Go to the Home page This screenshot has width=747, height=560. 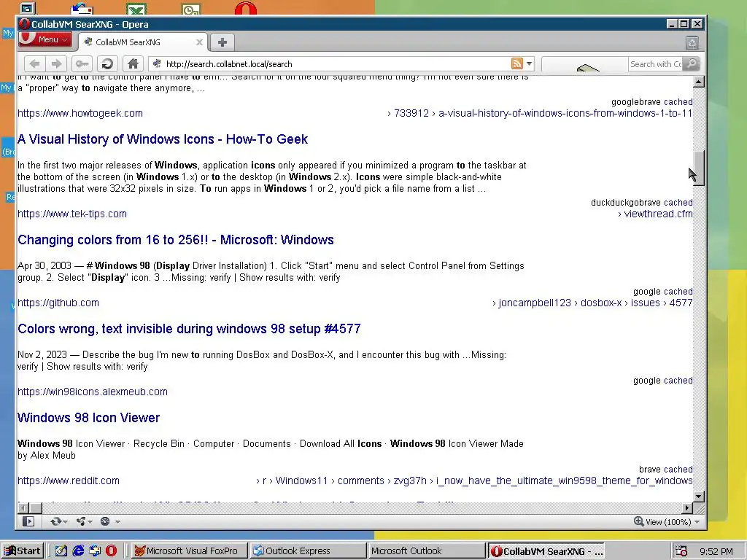[x=133, y=64]
